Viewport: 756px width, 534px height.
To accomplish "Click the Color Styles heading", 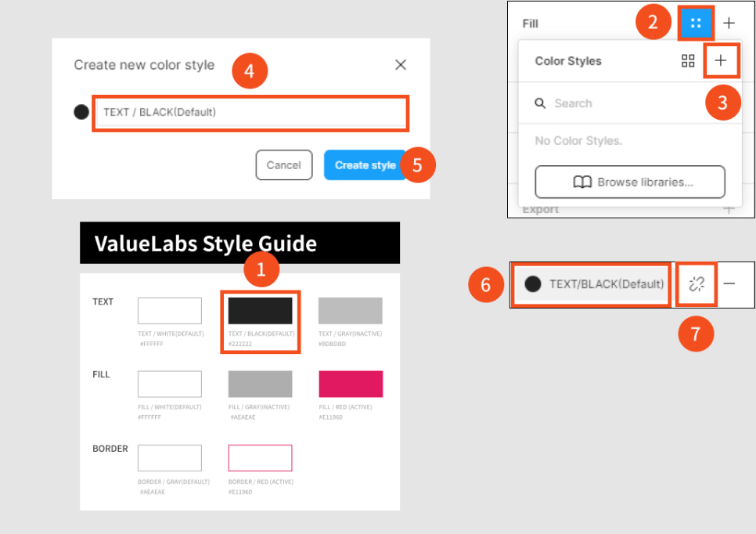I will [x=568, y=61].
